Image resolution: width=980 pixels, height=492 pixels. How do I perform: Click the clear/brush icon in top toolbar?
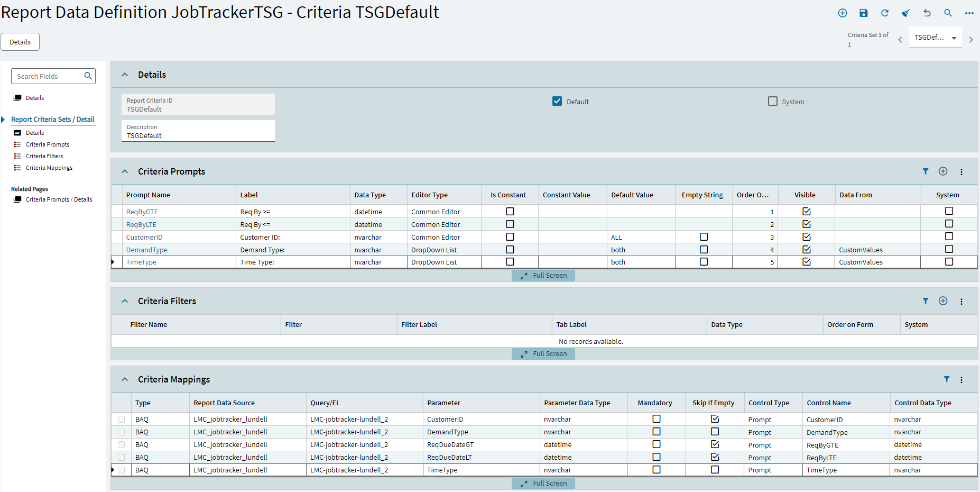tap(906, 13)
